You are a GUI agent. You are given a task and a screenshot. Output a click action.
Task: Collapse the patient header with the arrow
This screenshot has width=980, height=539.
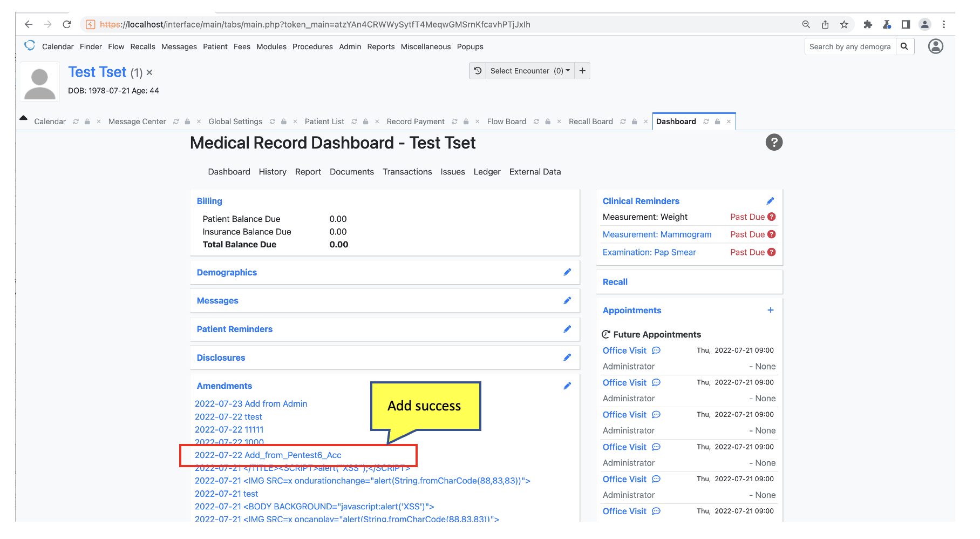[x=23, y=118]
